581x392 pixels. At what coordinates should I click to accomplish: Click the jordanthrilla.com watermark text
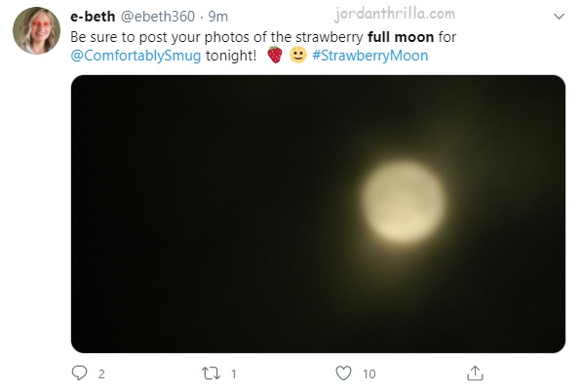[395, 14]
